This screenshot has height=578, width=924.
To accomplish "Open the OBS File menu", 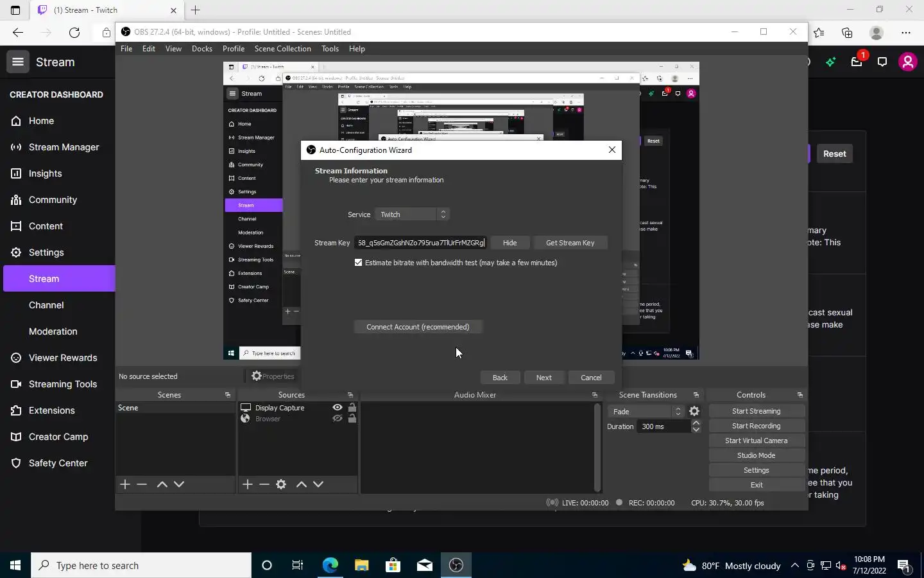I will pyautogui.click(x=126, y=49).
